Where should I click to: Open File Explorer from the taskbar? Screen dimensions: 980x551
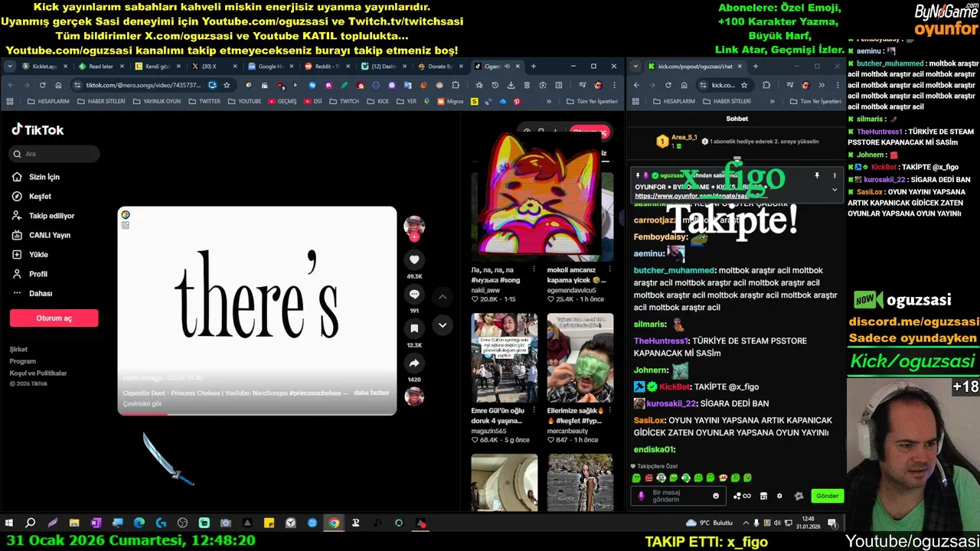(74, 523)
